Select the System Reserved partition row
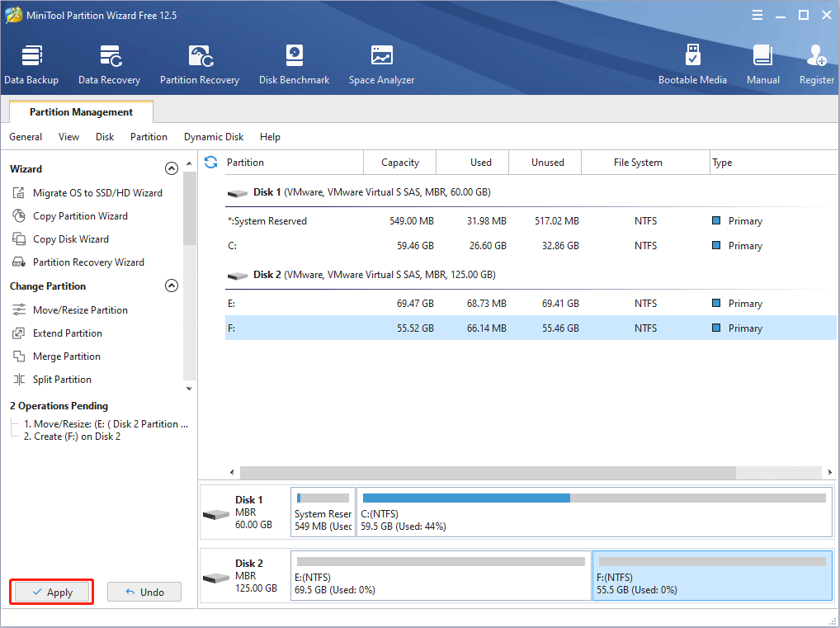 tap(531, 221)
